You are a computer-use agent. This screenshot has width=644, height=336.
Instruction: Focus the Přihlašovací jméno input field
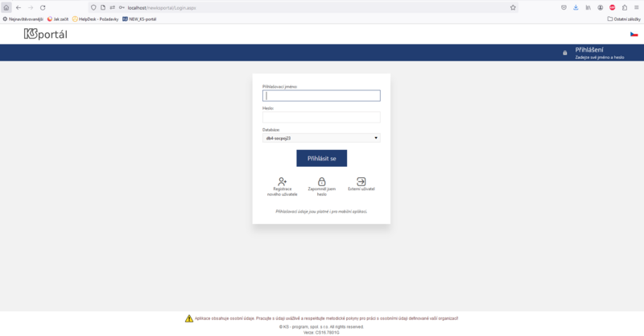[321, 96]
